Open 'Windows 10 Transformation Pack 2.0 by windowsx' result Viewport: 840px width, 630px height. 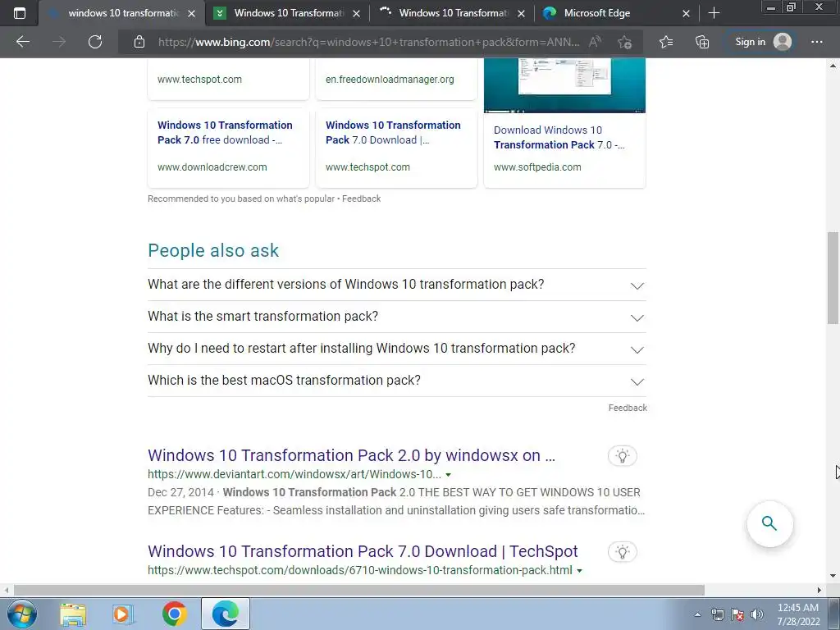point(351,455)
